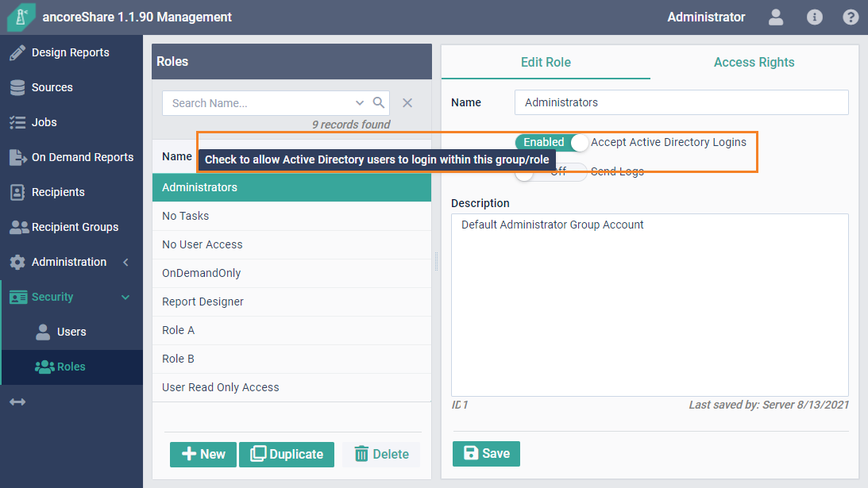Click the Recipients contact icon
Screen dimensions: 868x488
[x=17, y=192]
